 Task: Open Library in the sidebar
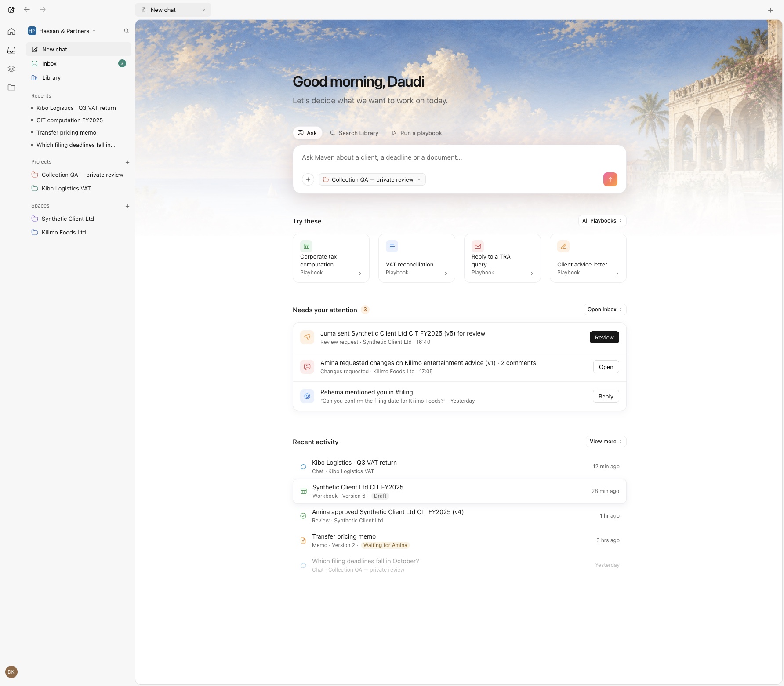point(79,77)
